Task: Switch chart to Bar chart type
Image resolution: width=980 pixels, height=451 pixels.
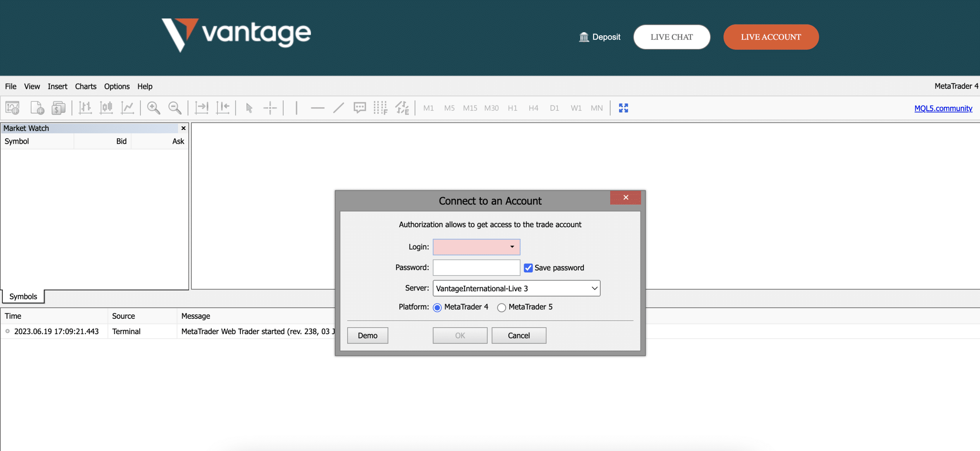Action: click(85, 108)
